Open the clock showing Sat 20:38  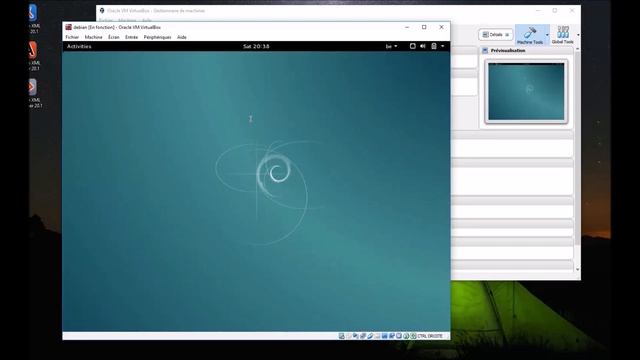[256, 46]
